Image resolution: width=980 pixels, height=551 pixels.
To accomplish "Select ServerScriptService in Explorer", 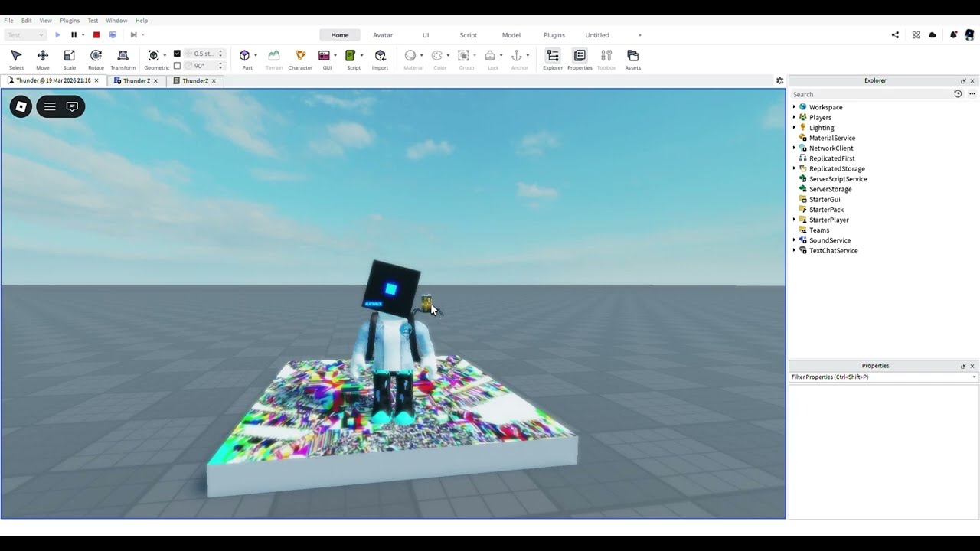I will point(838,179).
